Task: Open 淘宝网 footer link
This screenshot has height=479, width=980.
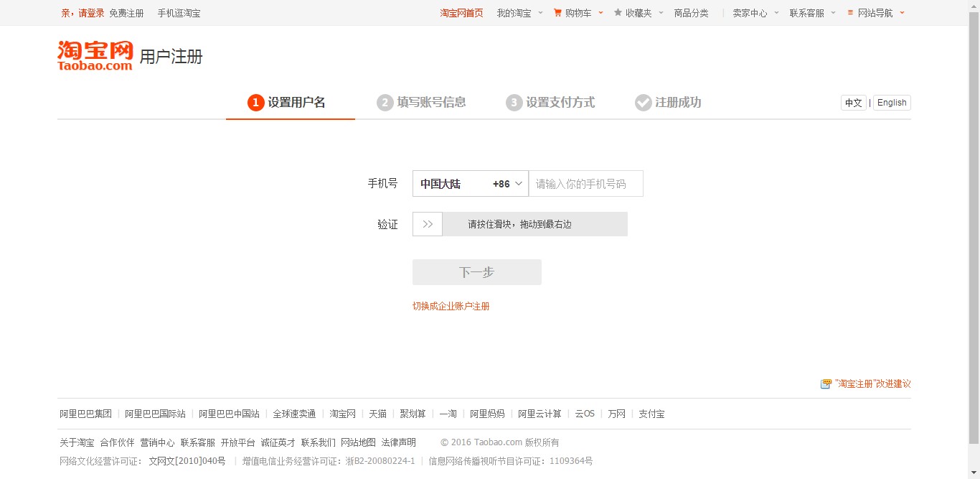Action: pyautogui.click(x=343, y=414)
